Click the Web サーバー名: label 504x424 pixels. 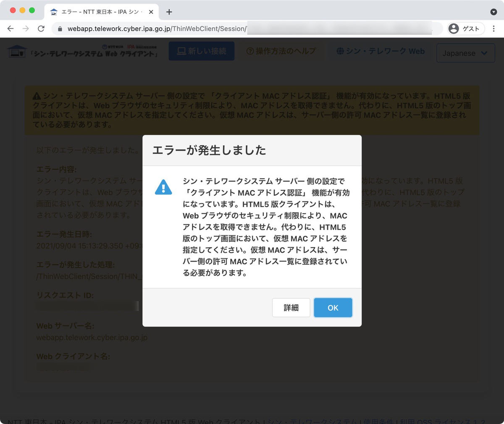click(x=66, y=326)
